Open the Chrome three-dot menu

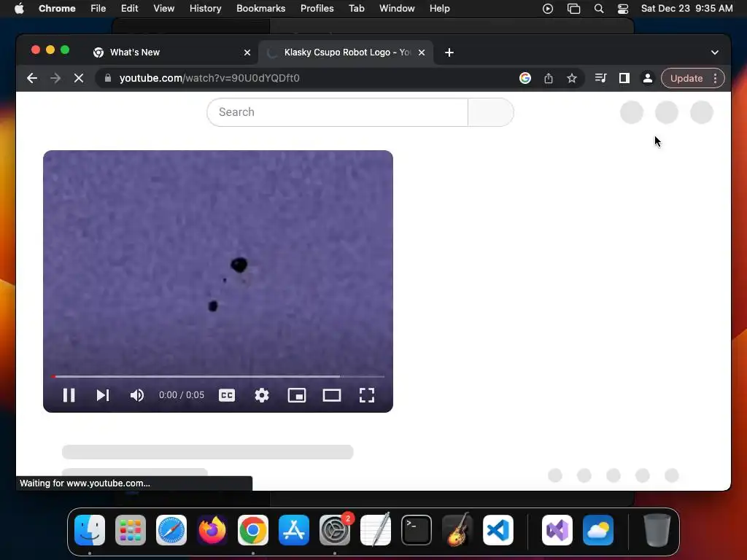click(x=715, y=78)
